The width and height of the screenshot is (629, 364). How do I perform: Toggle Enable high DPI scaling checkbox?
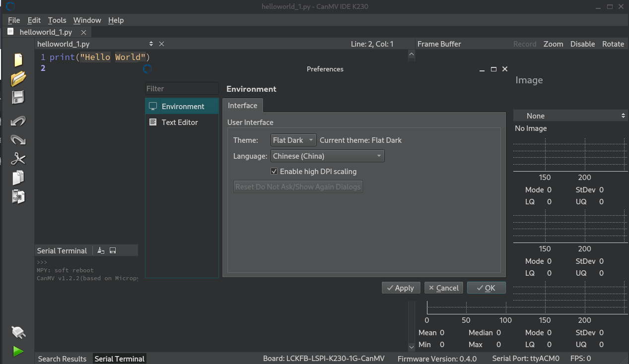pyautogui.click(x=274, y=172)
